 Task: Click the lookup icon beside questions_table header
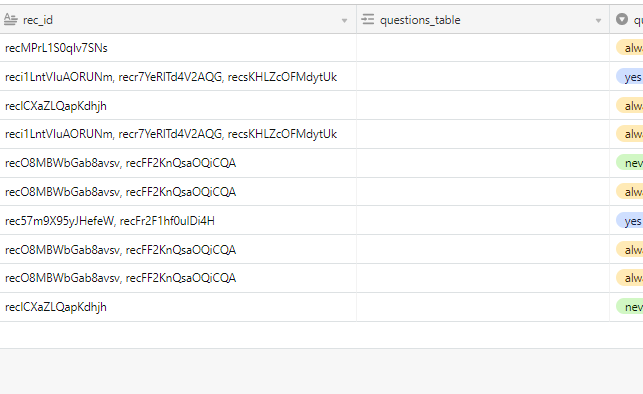pos(368,19)
